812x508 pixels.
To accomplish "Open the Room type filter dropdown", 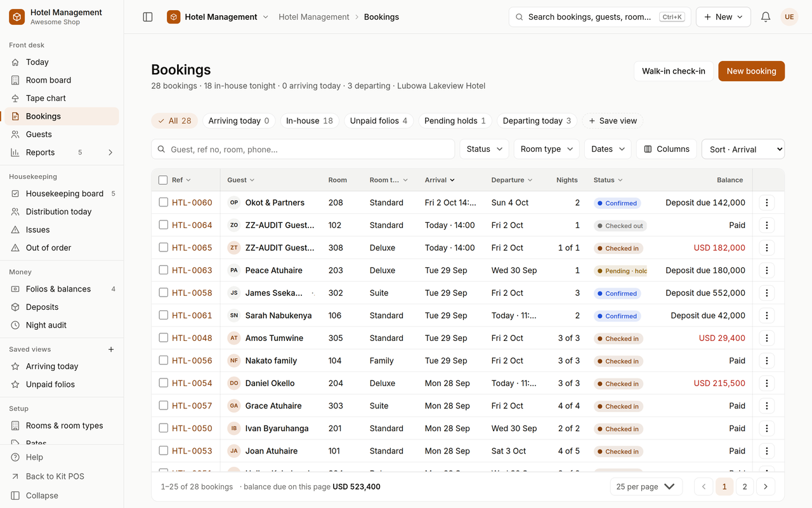I will pos(547,149).
